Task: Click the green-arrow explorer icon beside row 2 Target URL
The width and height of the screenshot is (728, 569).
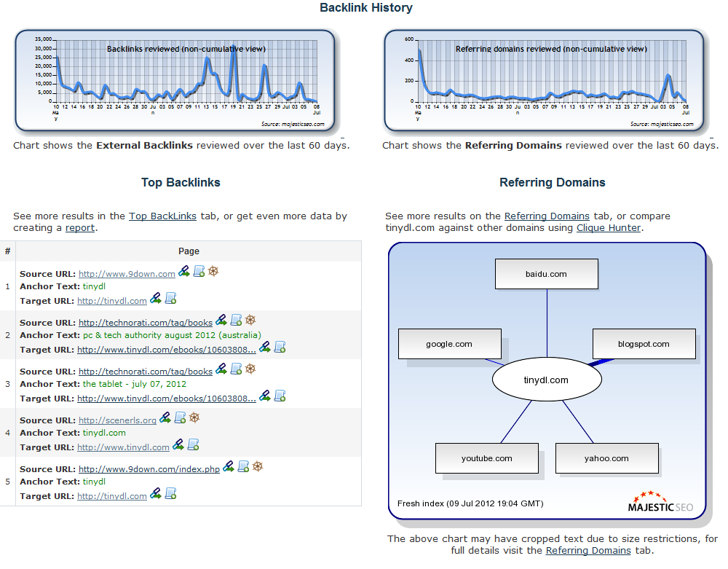Action: (265, 347)
